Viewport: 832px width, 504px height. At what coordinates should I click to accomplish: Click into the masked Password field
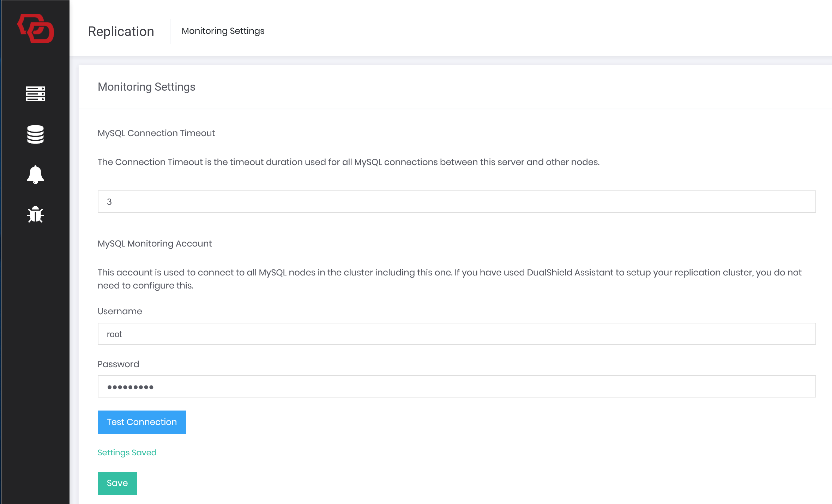coord(456,387)
